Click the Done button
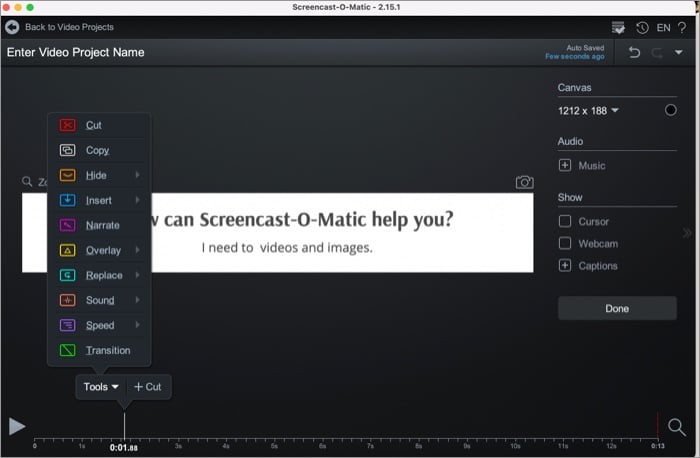 coord(617,308)
